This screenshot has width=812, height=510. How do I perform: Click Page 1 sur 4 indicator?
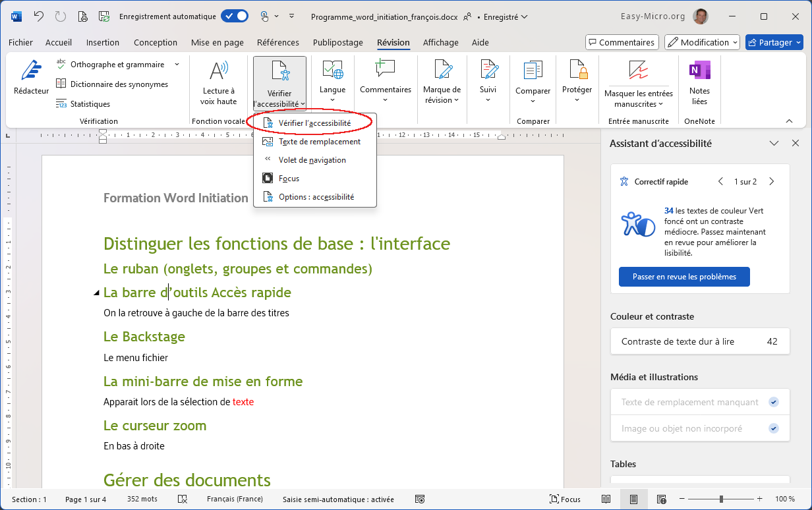[86, 499]
